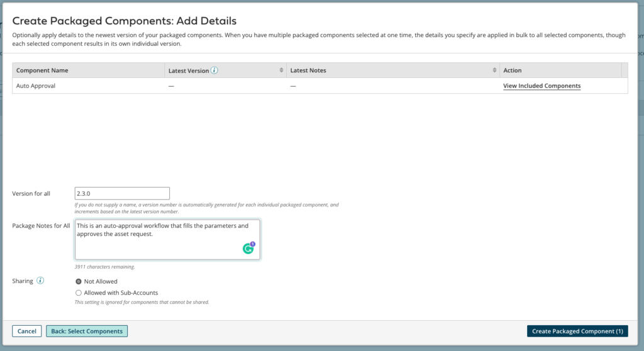Image resolution: width=644 pixels, height=351 pixels.
Task: Open the View Included Components link
Action: (x=541, y=86)
